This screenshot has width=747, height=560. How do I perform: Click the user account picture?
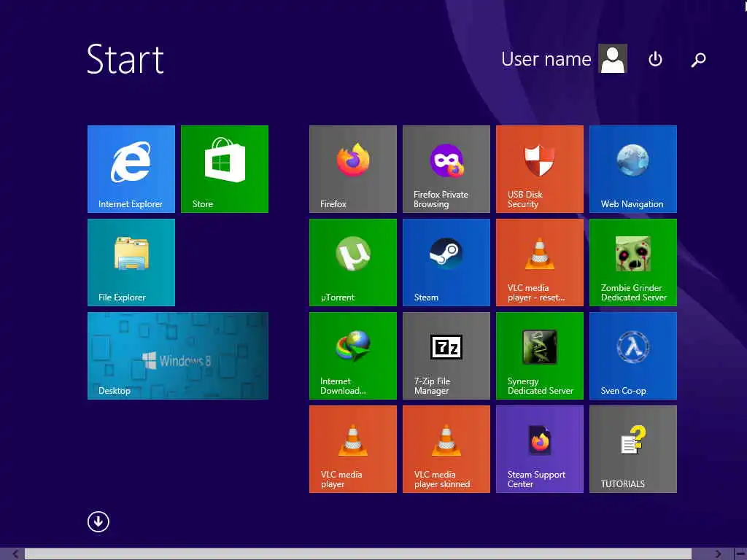613,58
